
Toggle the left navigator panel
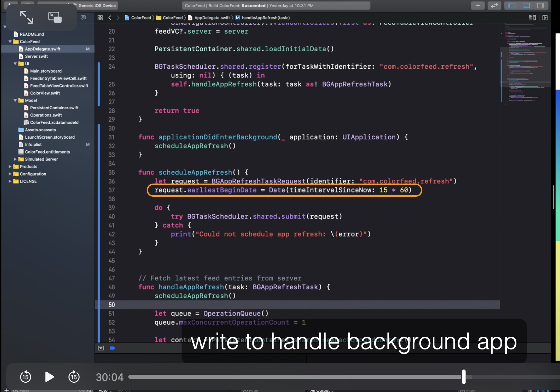(512, 6)
